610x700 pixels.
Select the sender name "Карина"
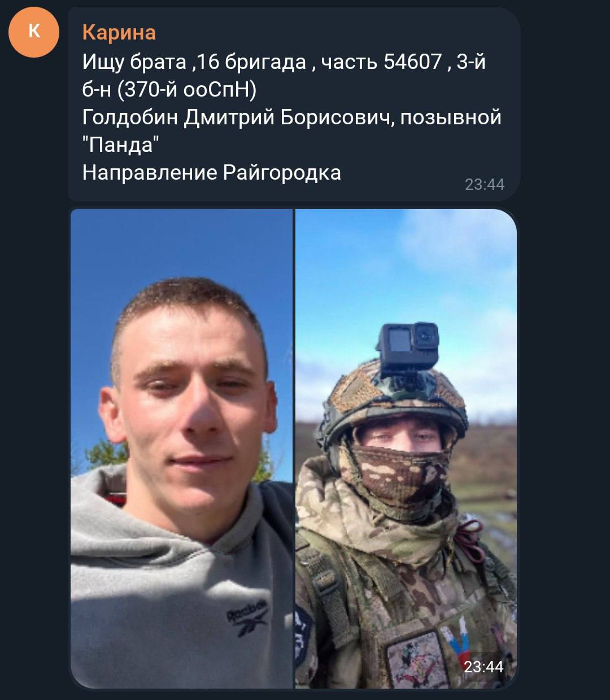tap(119, 32)
